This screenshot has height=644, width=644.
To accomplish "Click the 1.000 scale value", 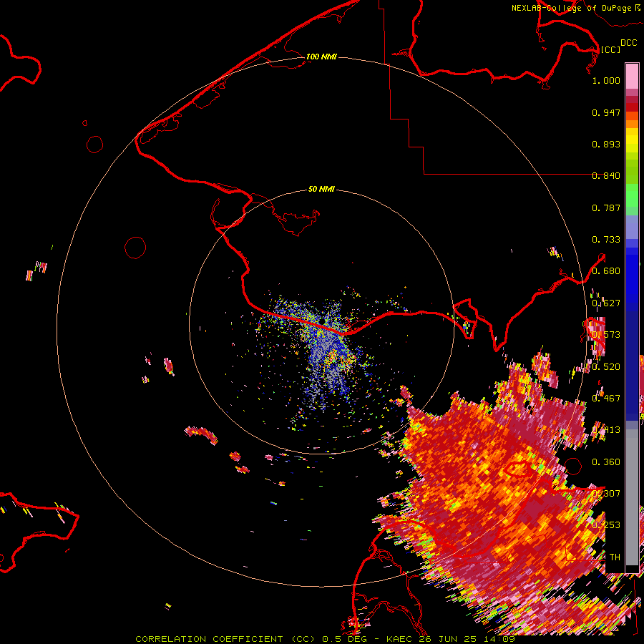I will coord(606,80).
